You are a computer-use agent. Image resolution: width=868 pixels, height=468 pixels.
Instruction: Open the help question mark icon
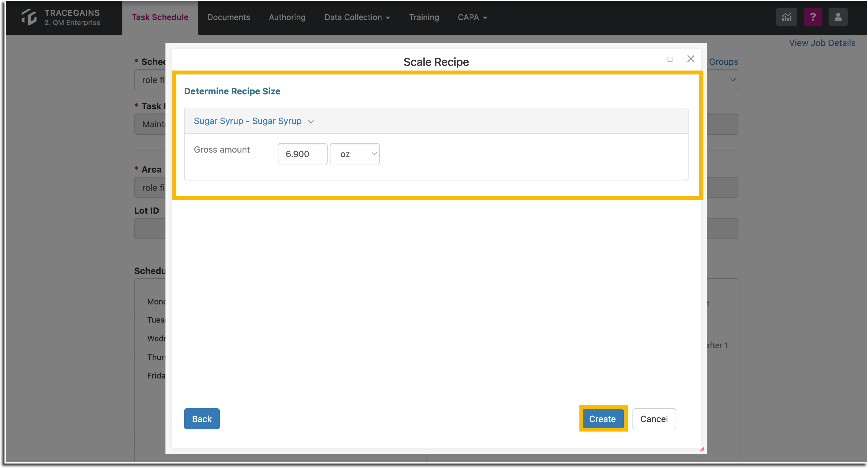tap(813, 17)
